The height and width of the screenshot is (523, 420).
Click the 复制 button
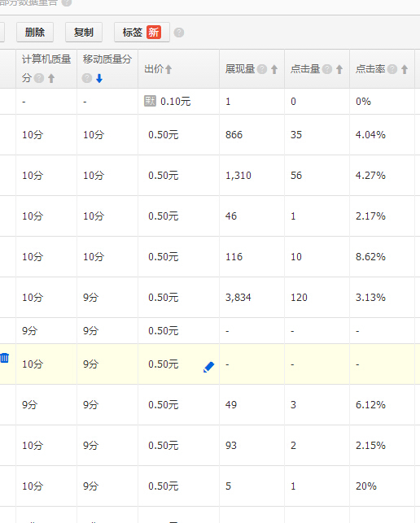(84, 33)
